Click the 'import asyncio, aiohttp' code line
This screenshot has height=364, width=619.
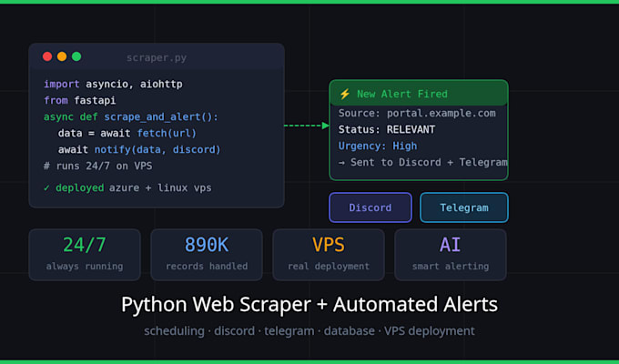tap(113, 84)
